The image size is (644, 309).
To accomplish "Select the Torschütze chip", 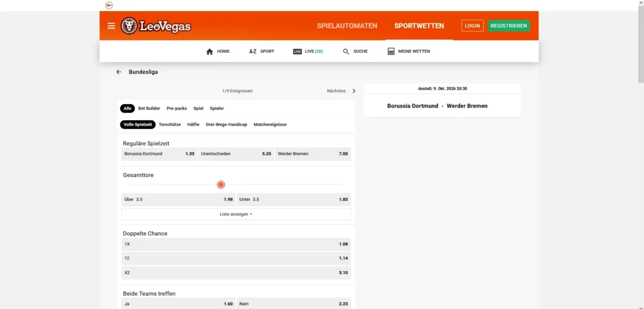I will pos(169,124).
